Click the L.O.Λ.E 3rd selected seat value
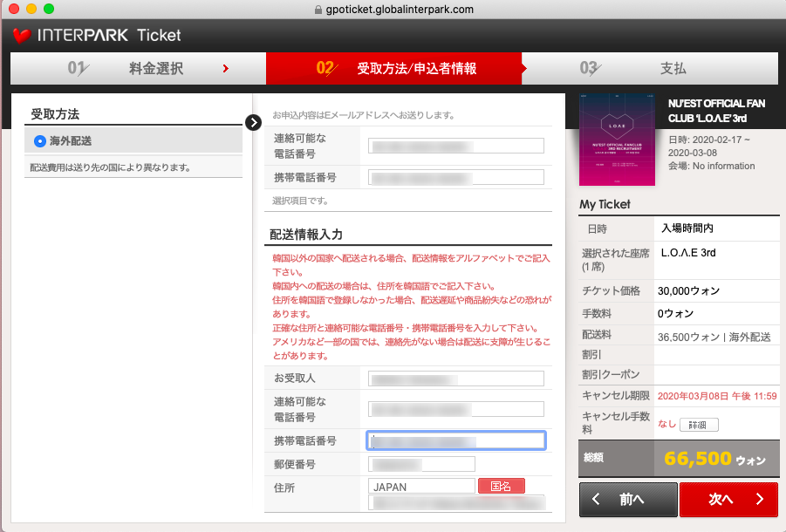Viewport: 786px width, 532px height. coord(687,253)
